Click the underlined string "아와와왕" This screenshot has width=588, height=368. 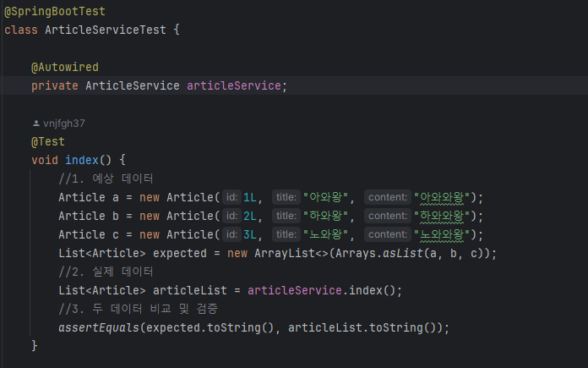pos(442,197)
